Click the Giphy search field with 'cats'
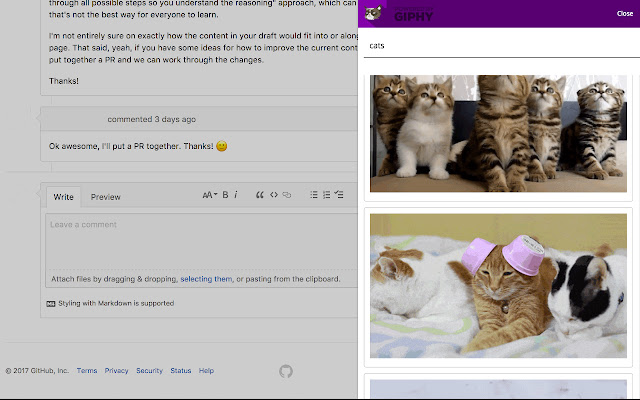 [497, 46]
